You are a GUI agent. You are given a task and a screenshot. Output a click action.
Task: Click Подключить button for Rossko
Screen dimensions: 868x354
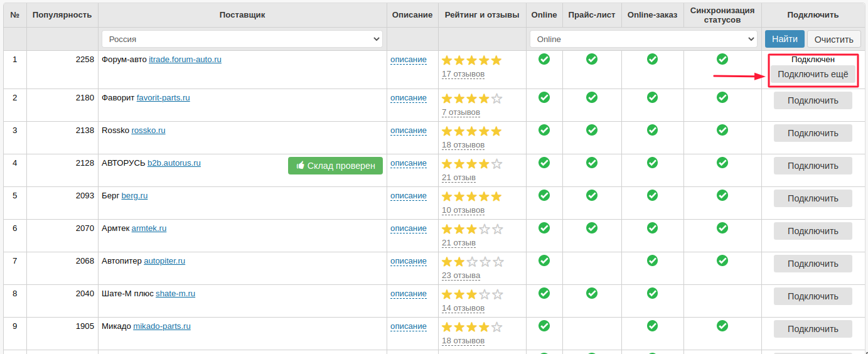[x=813, y=133]
